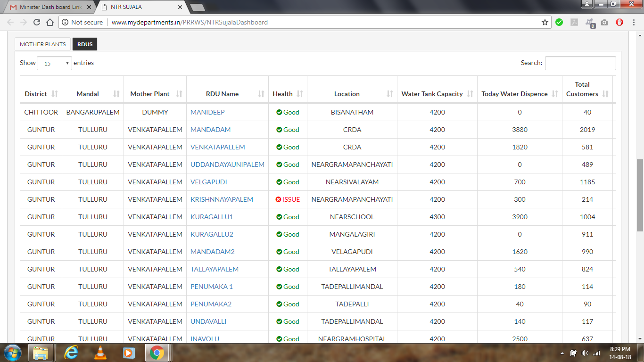Reload the page

click(37, 22)
